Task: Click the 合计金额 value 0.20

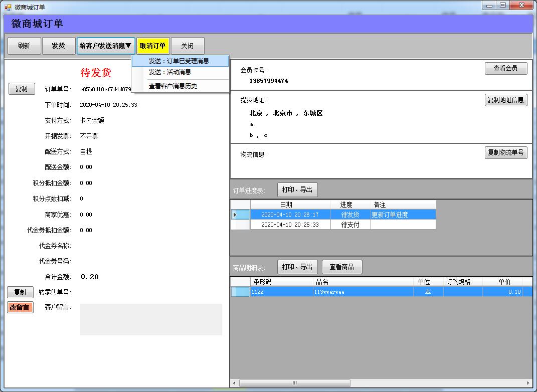Action: point(90,277)
